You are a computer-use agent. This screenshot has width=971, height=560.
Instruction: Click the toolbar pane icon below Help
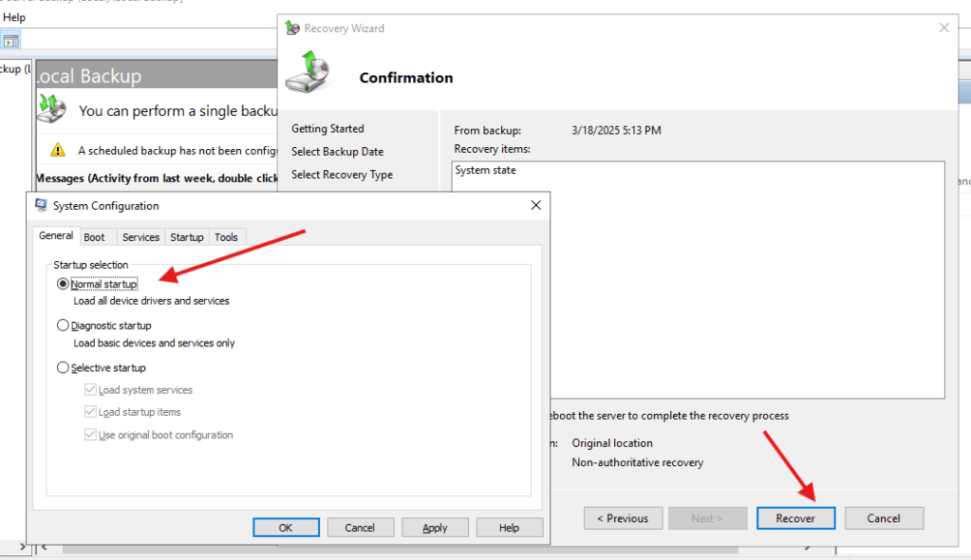(10, 40)
